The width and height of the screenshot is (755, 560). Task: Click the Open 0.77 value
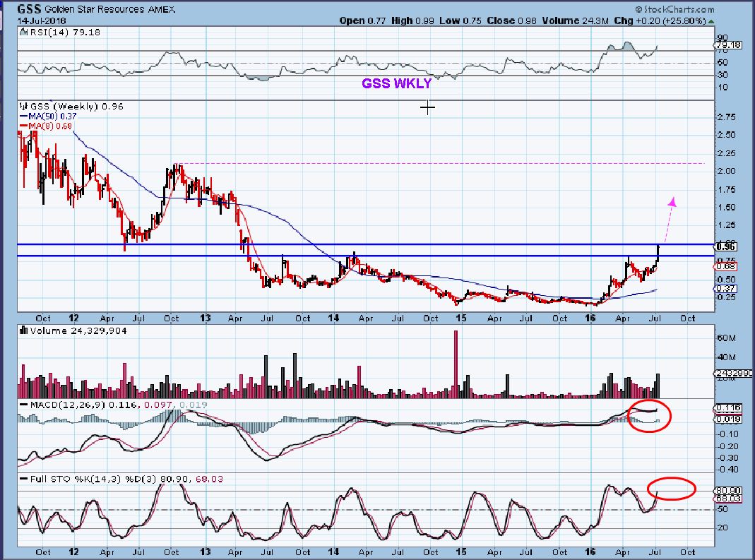362,20
